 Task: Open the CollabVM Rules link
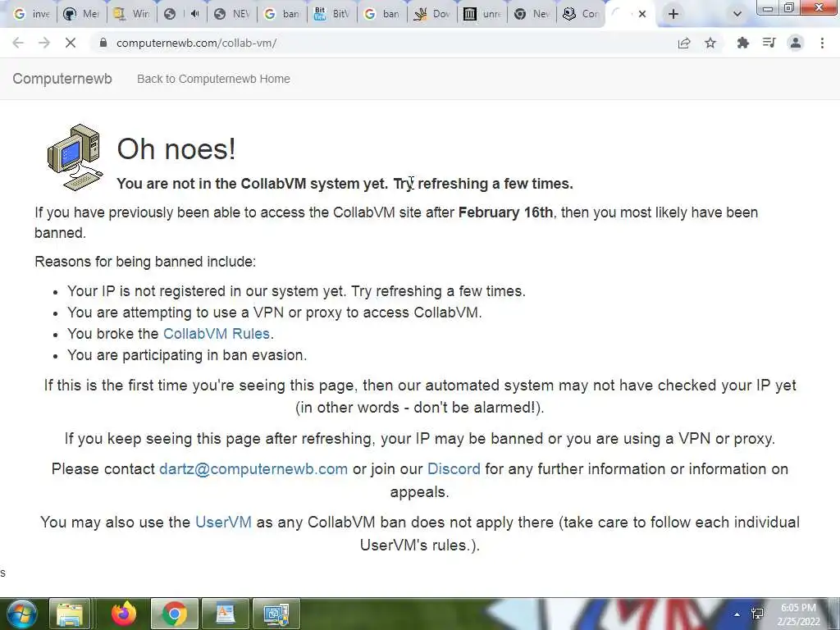tap(217, 334)
